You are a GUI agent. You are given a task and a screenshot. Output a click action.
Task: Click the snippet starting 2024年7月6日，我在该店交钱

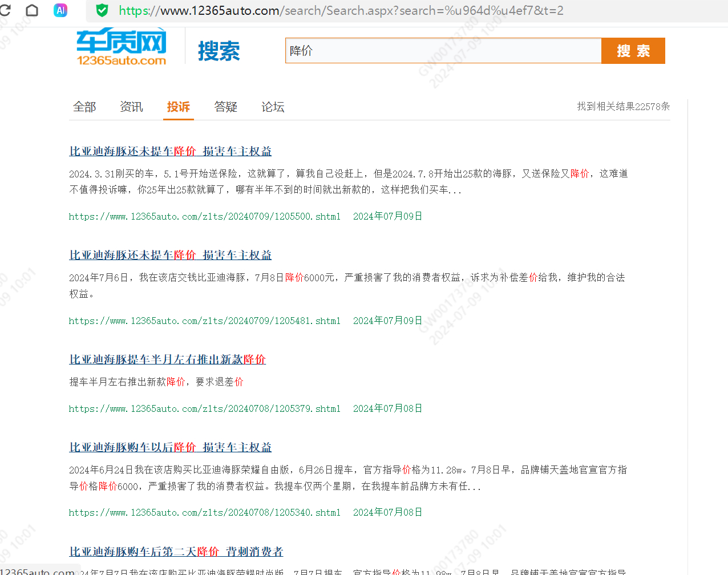[x=347, y=285]
